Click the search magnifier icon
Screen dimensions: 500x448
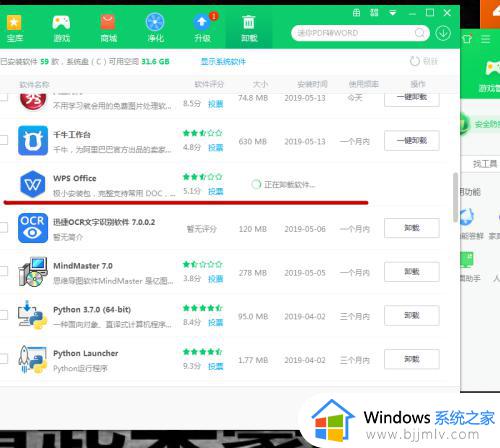pos(420,33)
